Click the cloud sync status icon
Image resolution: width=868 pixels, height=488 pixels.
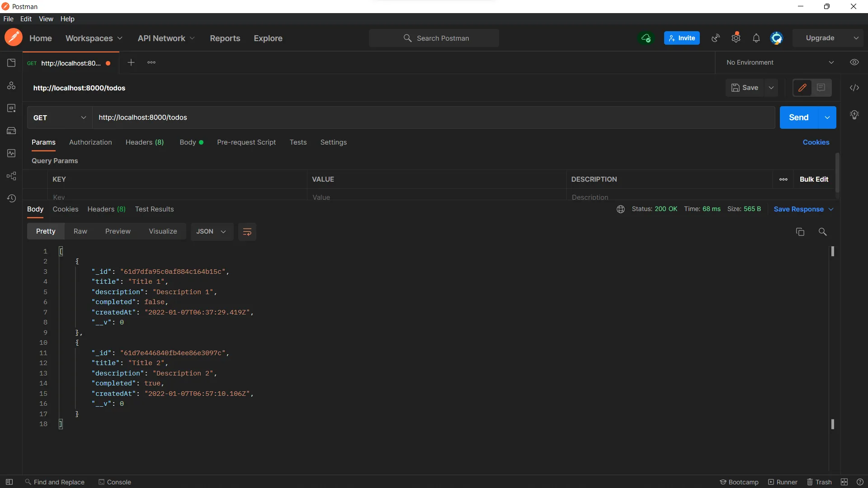[646, 38]
